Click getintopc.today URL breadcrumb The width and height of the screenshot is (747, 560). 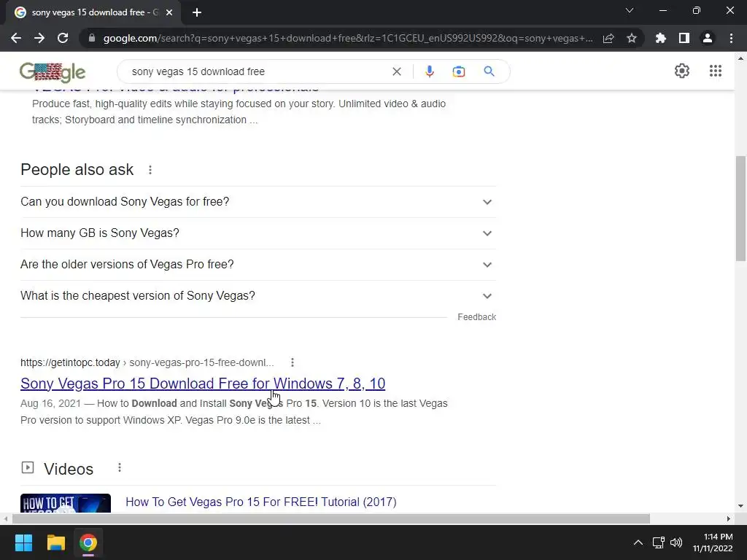tap(147, 362)
